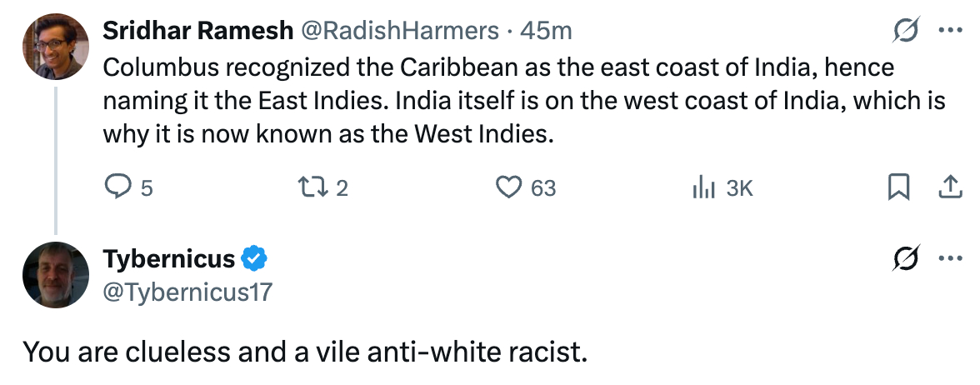This screenshot has height=385, width=980.
Task: Open the Tybernicus display name link
Action: (168, 260)
